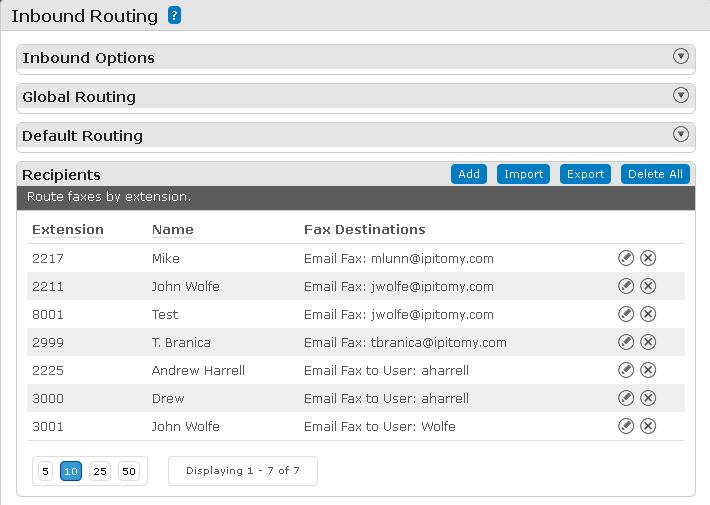Sort table by Extension column
The image size is (710, 505).
[68, 230]
